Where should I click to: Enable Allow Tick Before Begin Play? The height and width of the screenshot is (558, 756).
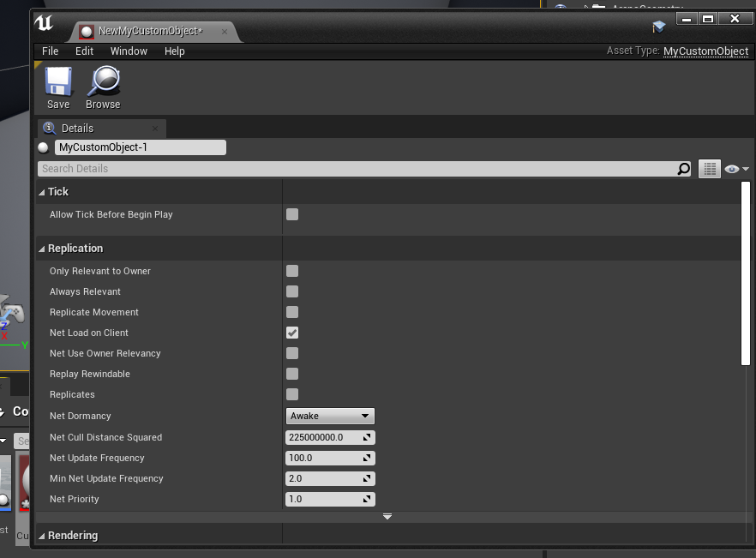pos(292,214)
